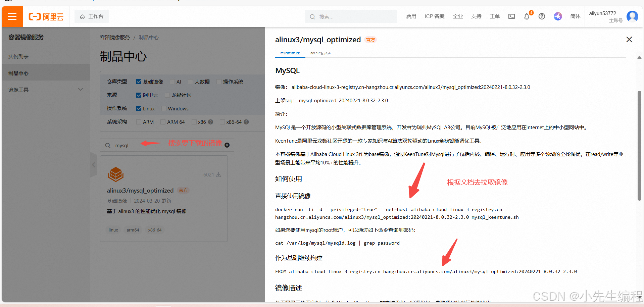
Task: Click the cat mysqld.log grep command
Action: click(x=337, y=243)
